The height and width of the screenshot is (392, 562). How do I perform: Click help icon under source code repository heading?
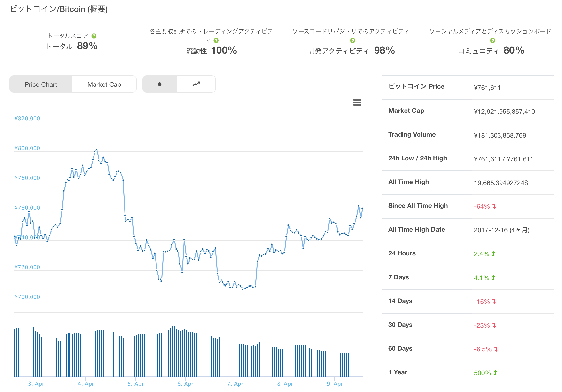click(353, 40)
